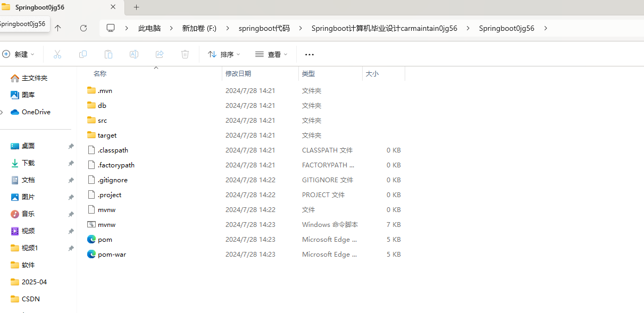The height and width of the screenshot is (313, 644).
Task: Sort by 修改日期 column header
Action: click(x=238, y=74)
